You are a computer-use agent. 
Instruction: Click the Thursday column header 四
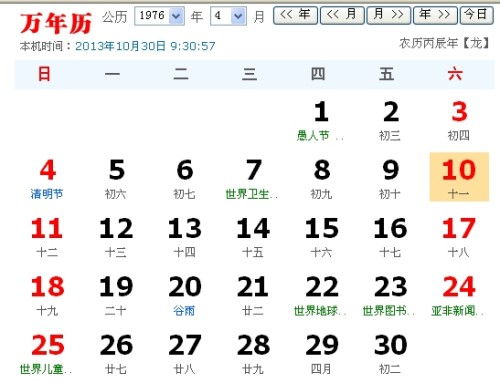pyautogui.click(x=318, y=74)
